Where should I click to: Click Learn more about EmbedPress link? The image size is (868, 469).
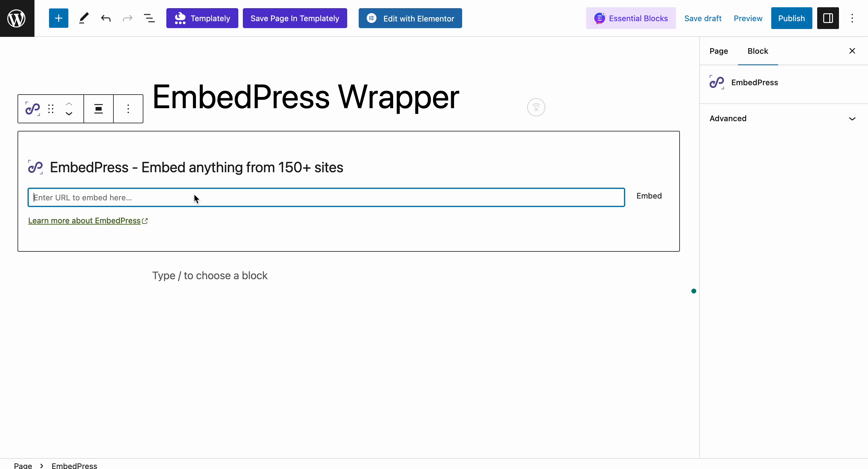[88, 221]
